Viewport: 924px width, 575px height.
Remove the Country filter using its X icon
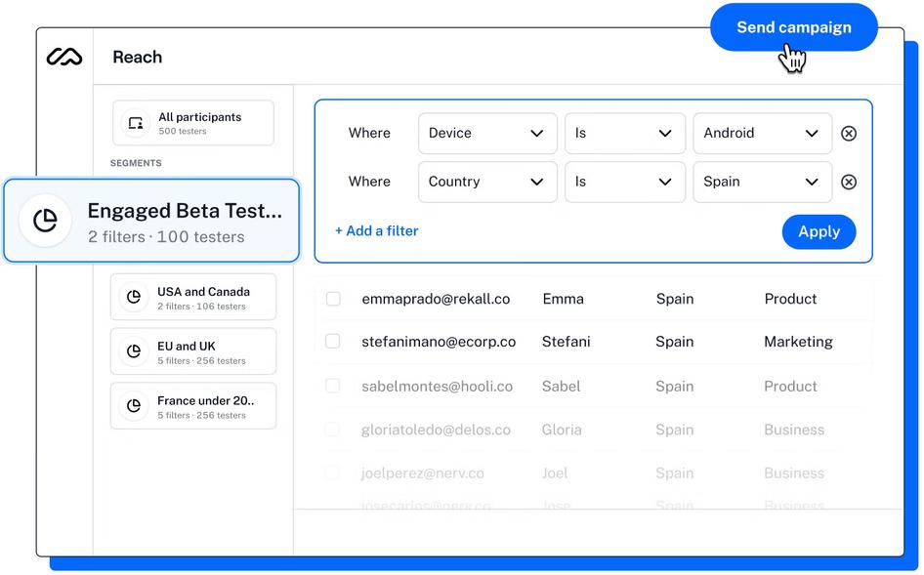coord(849,182)
